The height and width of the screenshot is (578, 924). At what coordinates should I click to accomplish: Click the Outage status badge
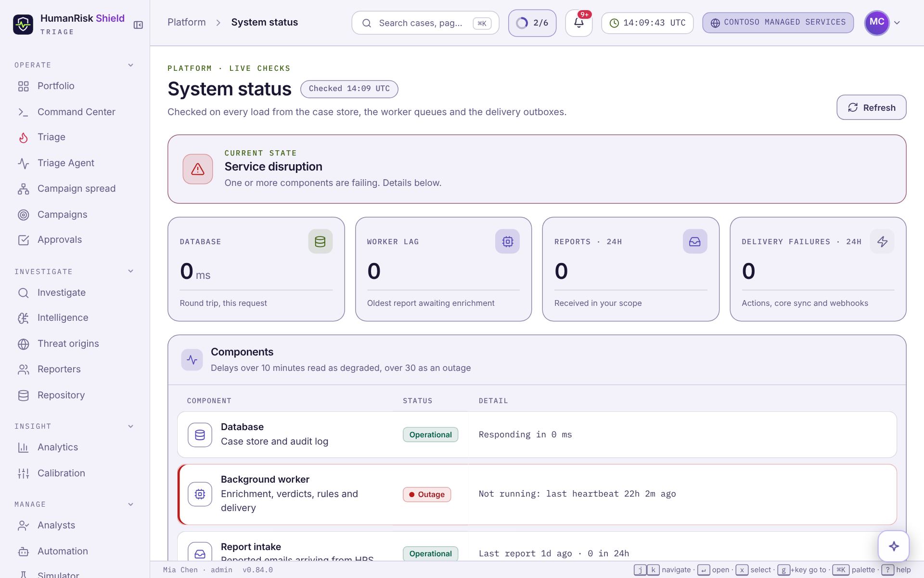pos(427,494)
